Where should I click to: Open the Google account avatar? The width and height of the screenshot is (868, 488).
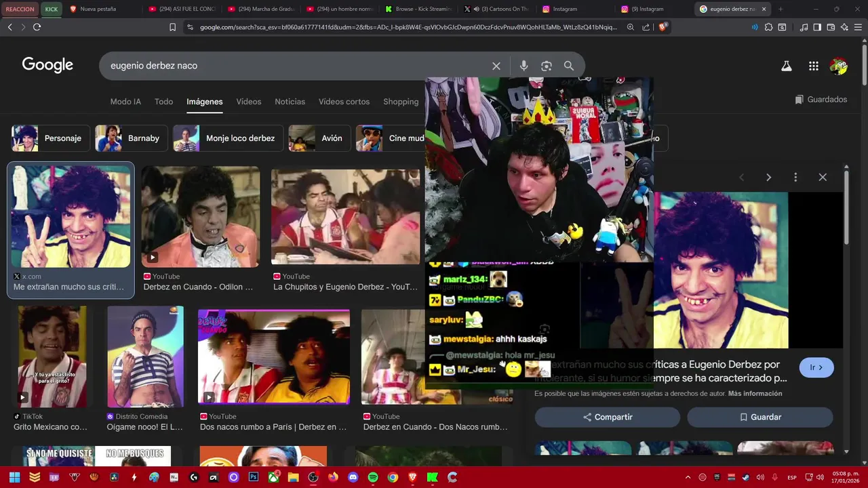point(839,66)
